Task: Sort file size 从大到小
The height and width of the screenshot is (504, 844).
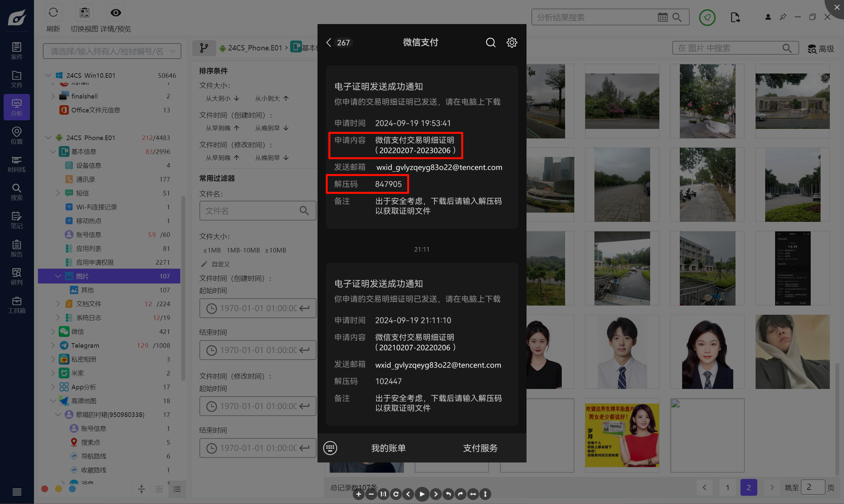Action: (x=223, y=99)
